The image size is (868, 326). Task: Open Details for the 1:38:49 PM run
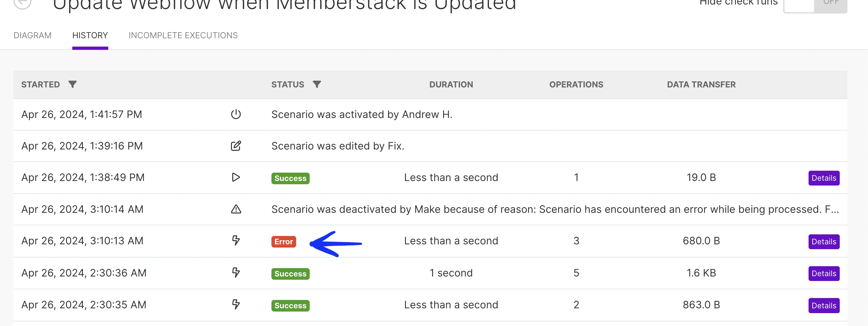824,178
